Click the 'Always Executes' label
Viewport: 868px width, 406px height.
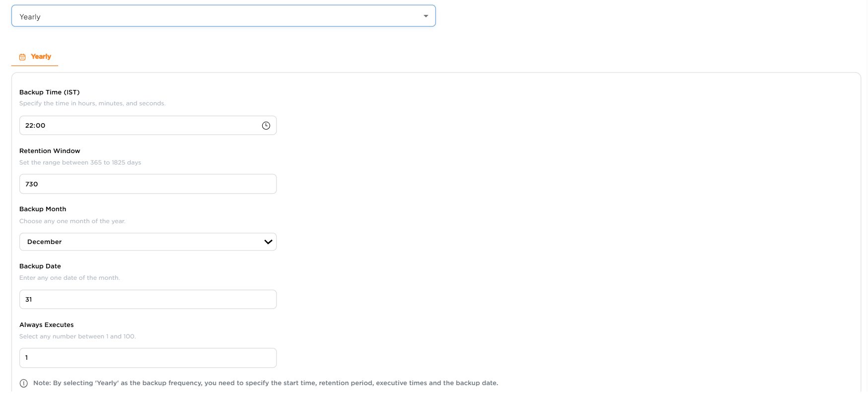[47, 325]
